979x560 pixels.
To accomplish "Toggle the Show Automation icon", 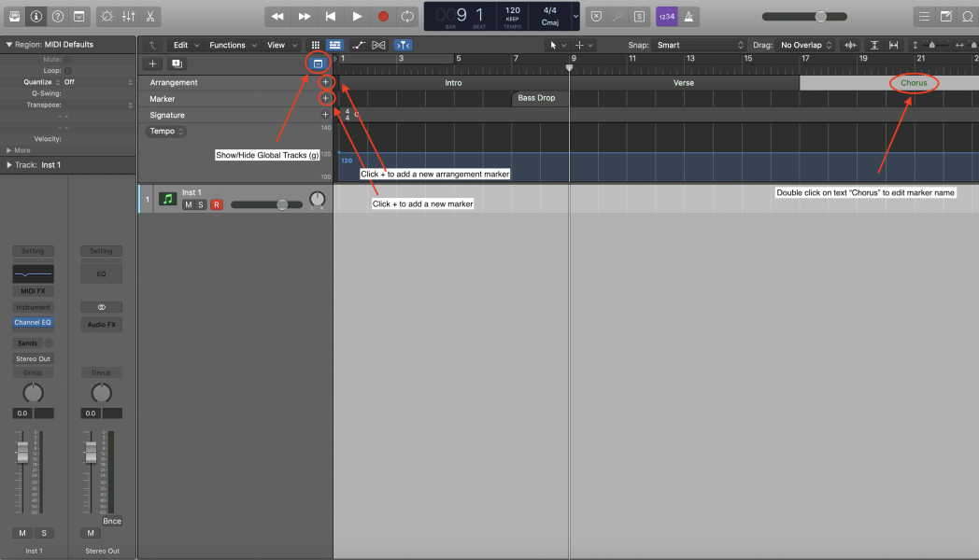I will 359,45.
